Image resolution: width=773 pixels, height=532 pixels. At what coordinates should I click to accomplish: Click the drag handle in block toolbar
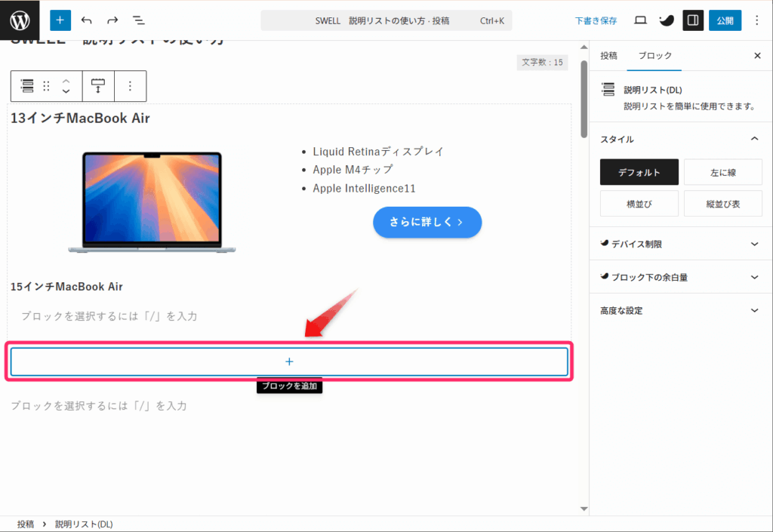(47, 86)
